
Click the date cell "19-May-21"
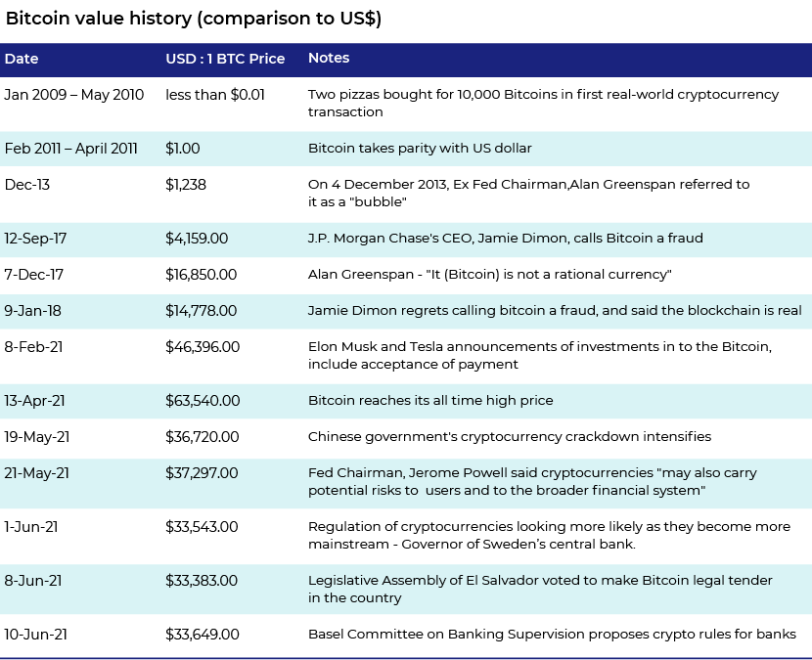(x=37, y=437)
